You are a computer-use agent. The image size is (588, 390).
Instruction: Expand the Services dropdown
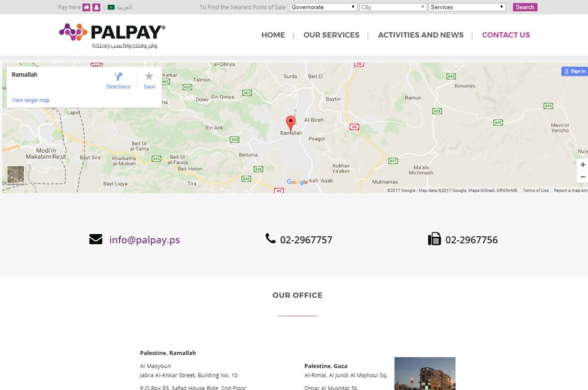tap(467, 7)
